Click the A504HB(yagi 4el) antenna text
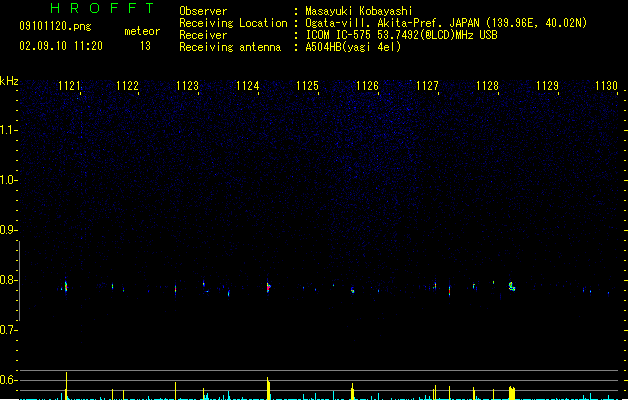Viewport: 629px width, 400px height. pyautogui.click(x=353, y=47)
